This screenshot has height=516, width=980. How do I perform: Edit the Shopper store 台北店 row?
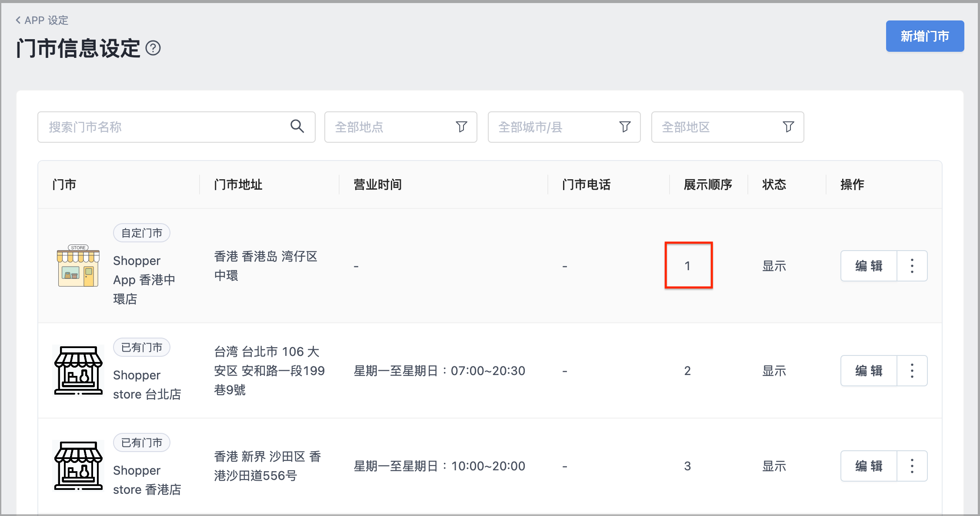click(x=869, y=371)
